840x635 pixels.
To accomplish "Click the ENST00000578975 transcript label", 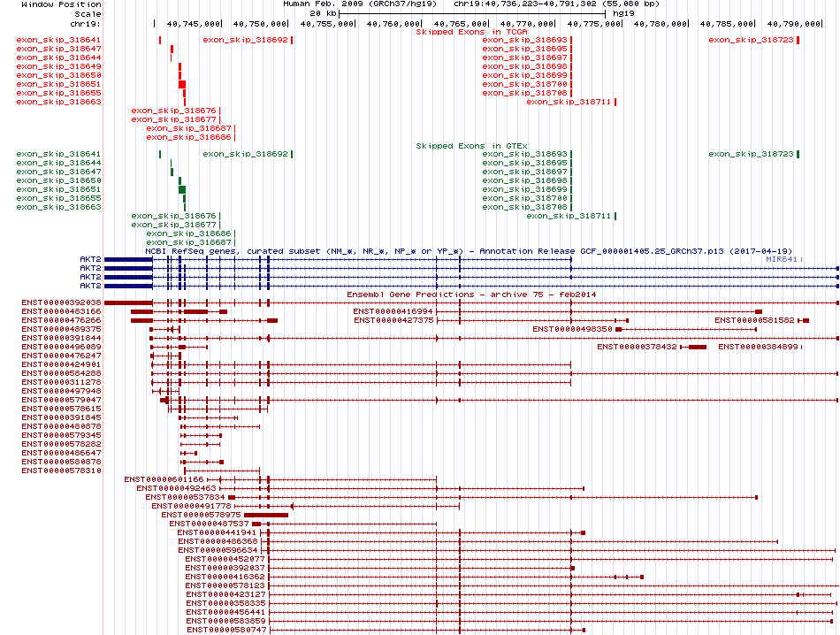I will tap(201, 515).
